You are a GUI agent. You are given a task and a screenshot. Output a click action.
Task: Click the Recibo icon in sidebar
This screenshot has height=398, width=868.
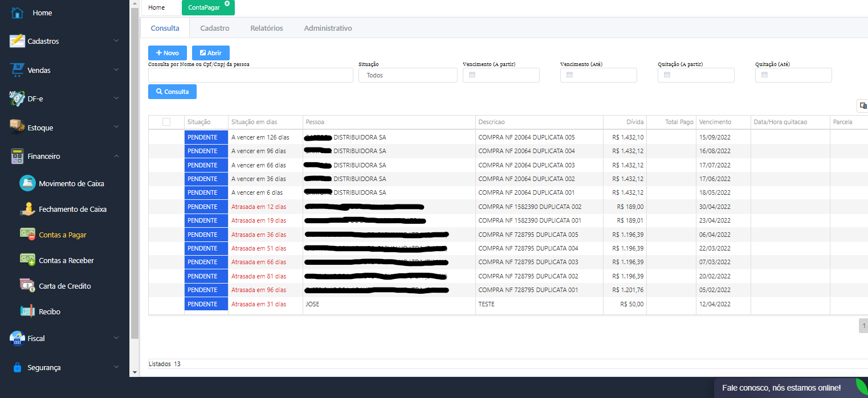pos(27,311)
